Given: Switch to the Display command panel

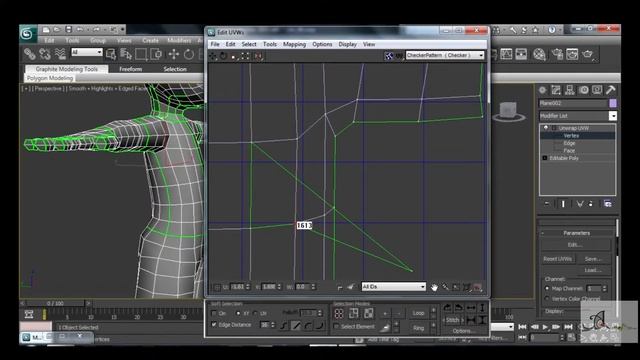Looking at the screenshot, I should [x=597, y=90].
